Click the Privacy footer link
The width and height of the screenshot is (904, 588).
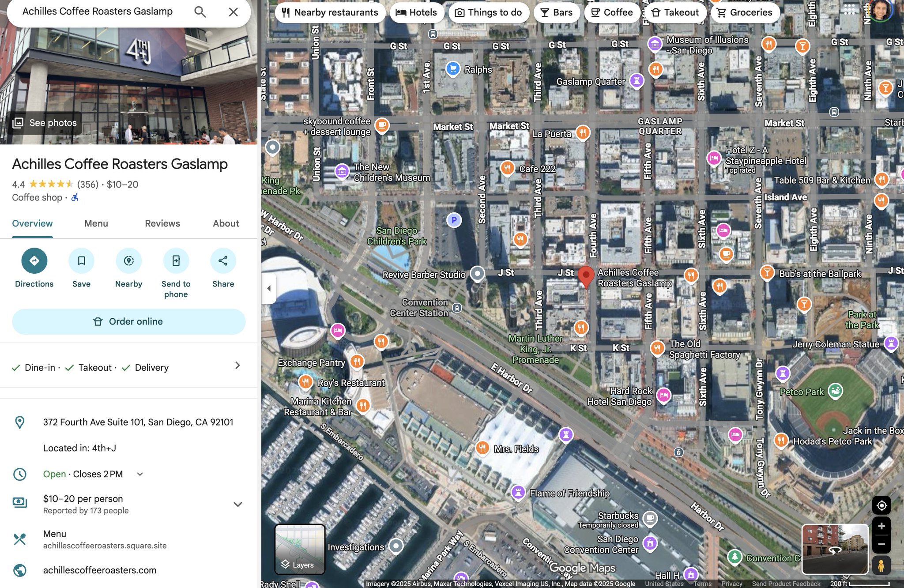(731, 584)
